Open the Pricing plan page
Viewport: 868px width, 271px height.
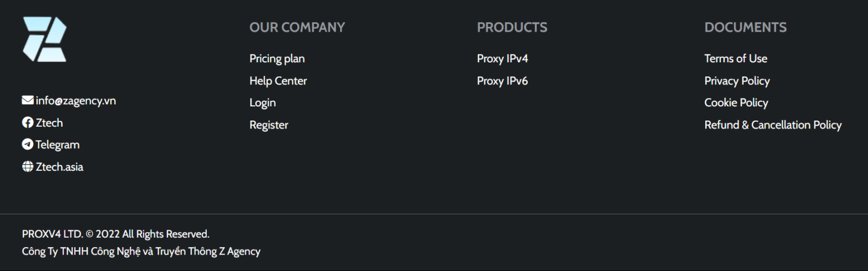(x=277, y=58)
